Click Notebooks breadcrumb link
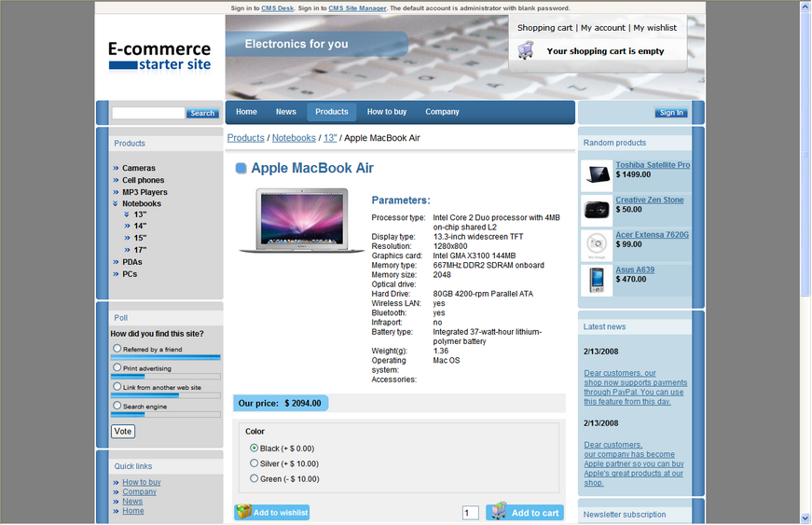812x525 pixels. pyautogui.click(x=294, y=138)
